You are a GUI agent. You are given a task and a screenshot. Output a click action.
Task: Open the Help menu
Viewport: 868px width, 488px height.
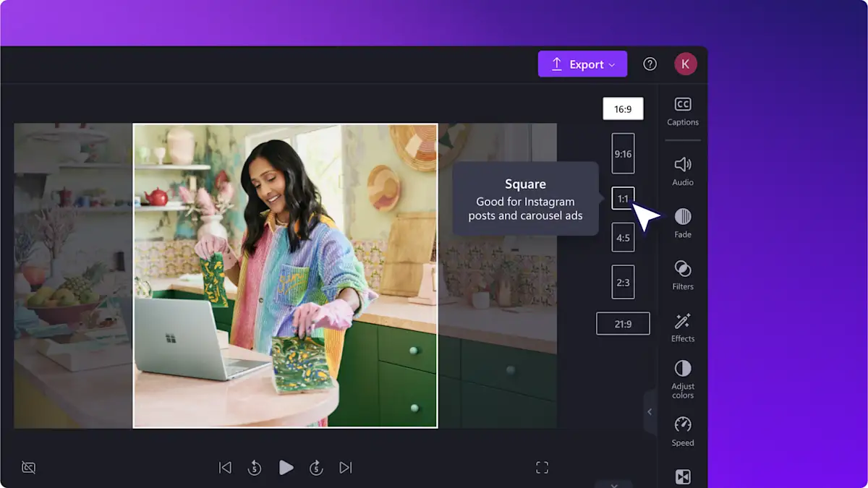[650, 64]
